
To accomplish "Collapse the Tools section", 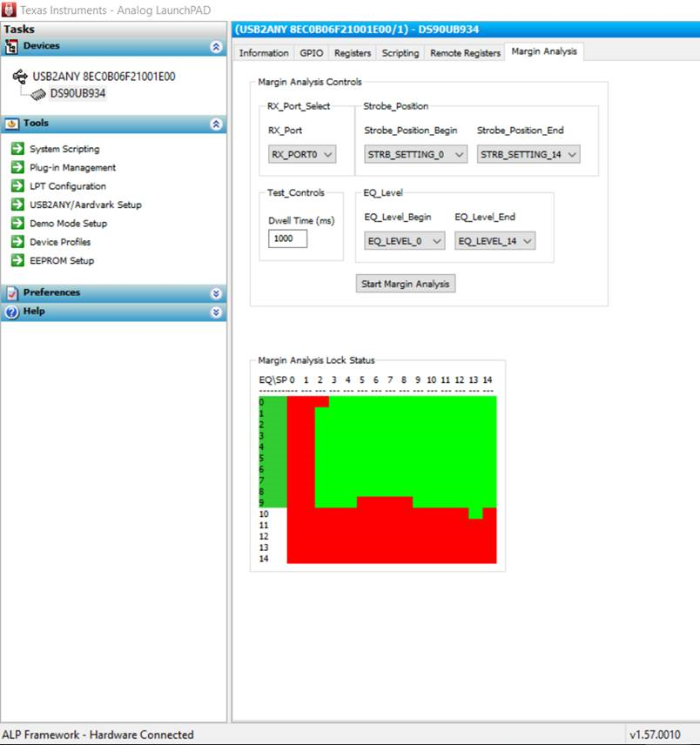I will [216, 124].
